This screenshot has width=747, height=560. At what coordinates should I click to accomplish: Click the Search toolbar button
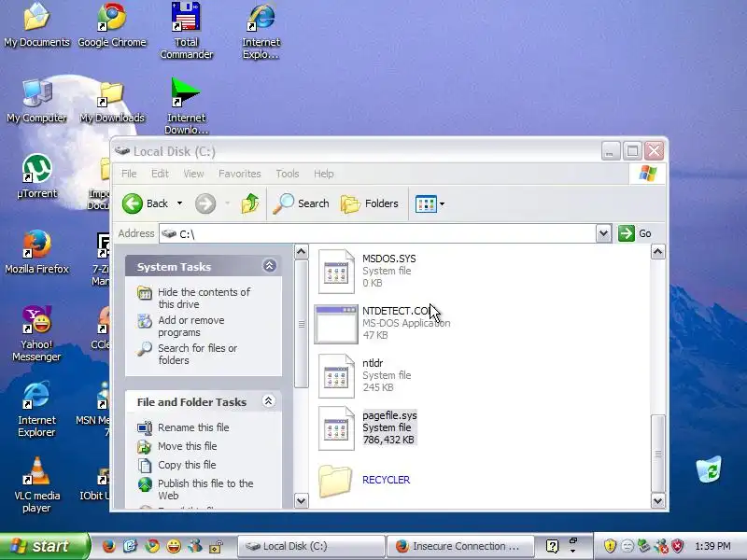click(x=301, y=203)
